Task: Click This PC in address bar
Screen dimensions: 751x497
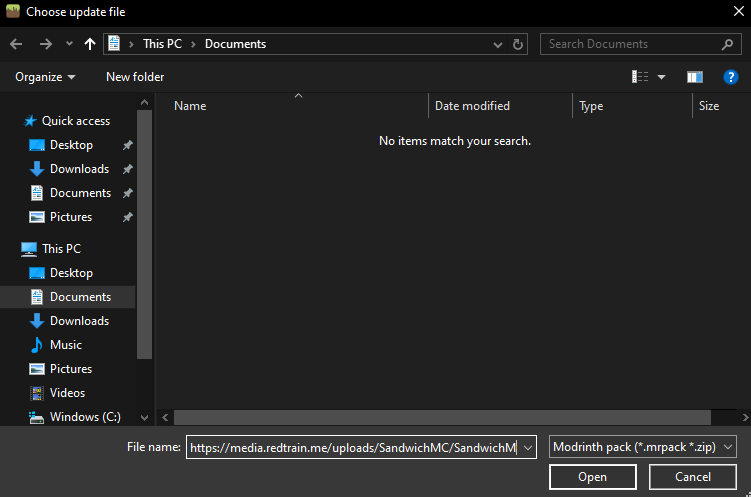Action: (x=162, y=44)
